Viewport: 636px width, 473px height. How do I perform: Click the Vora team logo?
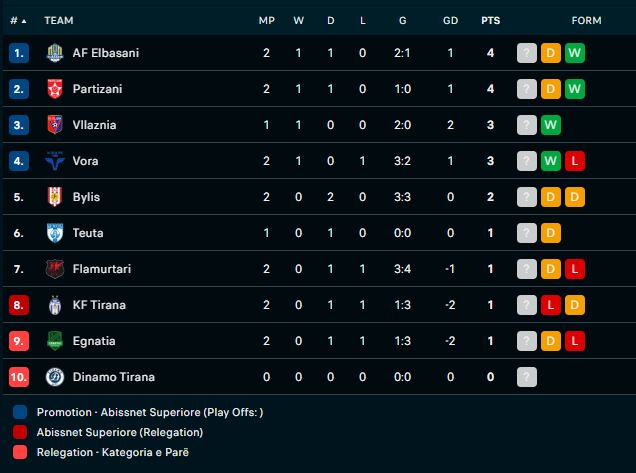tap(55, 161)
